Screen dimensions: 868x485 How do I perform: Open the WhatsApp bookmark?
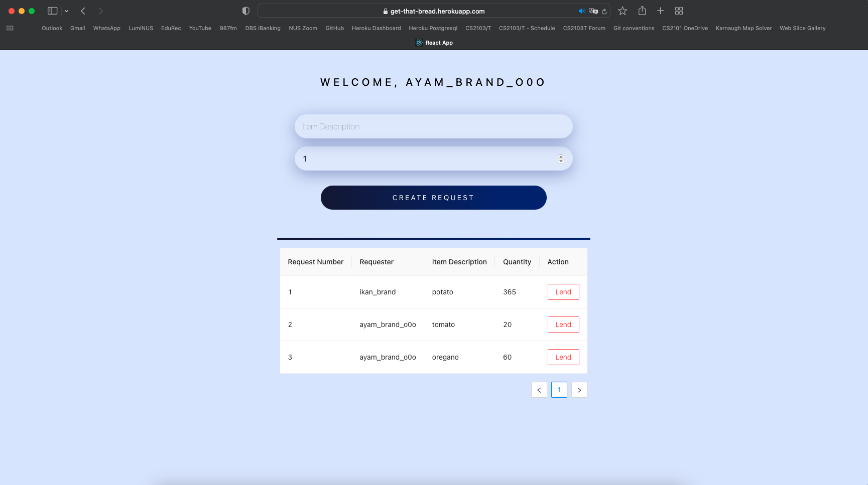point(107,28)
